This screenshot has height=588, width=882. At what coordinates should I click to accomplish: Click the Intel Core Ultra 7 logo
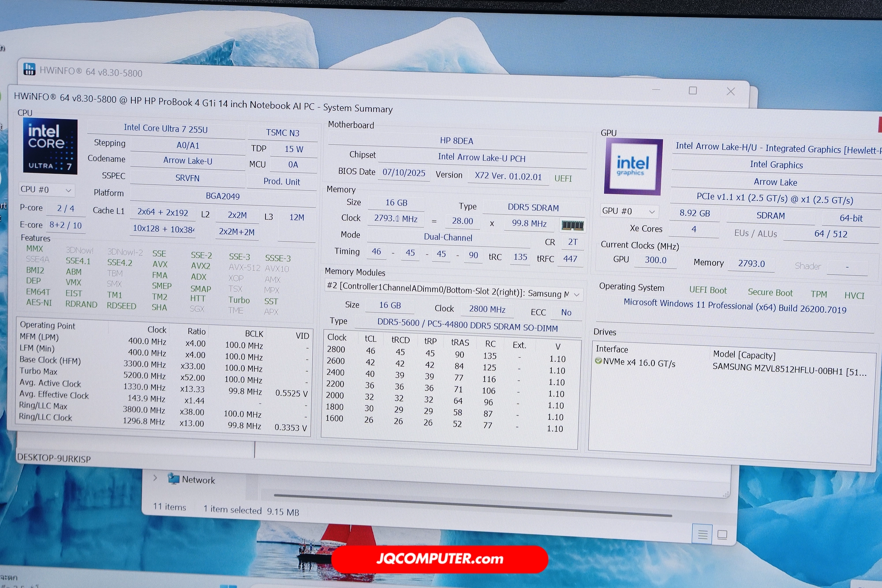pyautogui.click(x=50, y=146)
